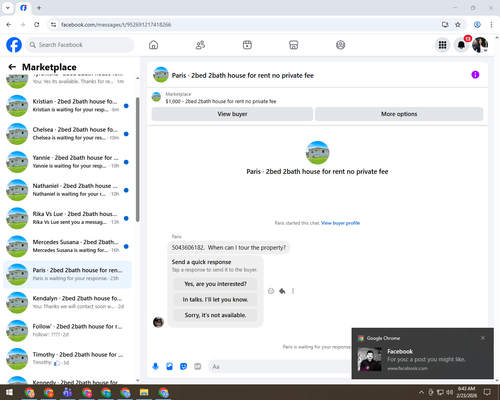The height and width of the screenshot is (400, 500).
Task: Open the Reels video icon
Action: point(247,45)
